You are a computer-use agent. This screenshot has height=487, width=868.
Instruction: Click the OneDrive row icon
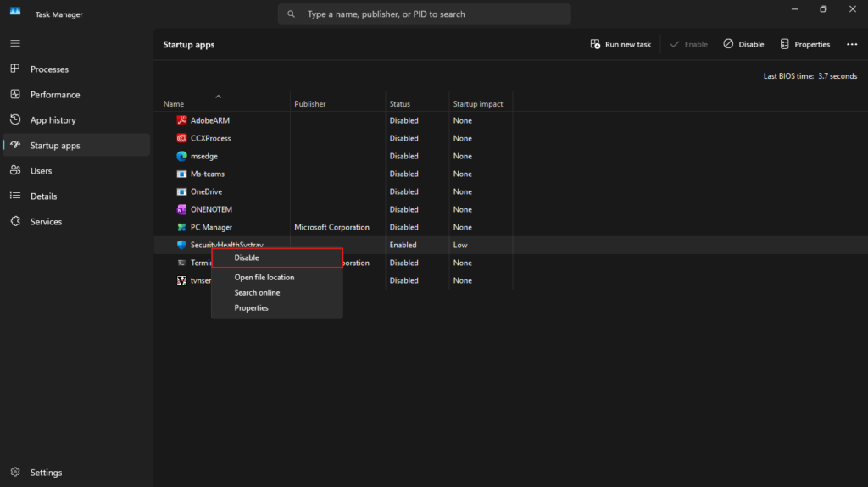click(181, 191)
